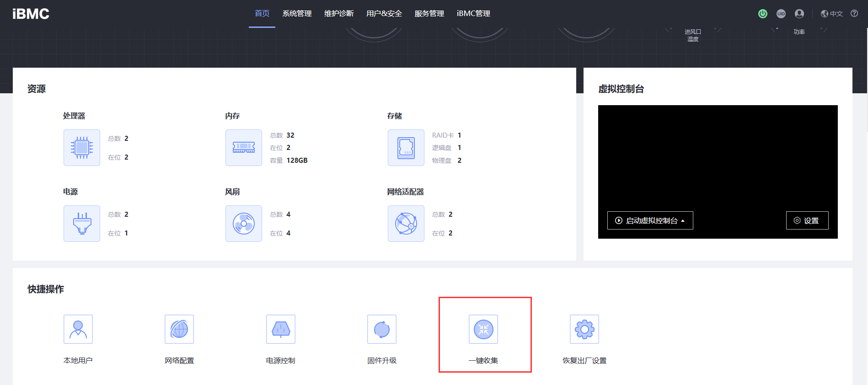868x385 pixels.
Task: Click the iBMC logo
Action: click(x=31, y=14)
